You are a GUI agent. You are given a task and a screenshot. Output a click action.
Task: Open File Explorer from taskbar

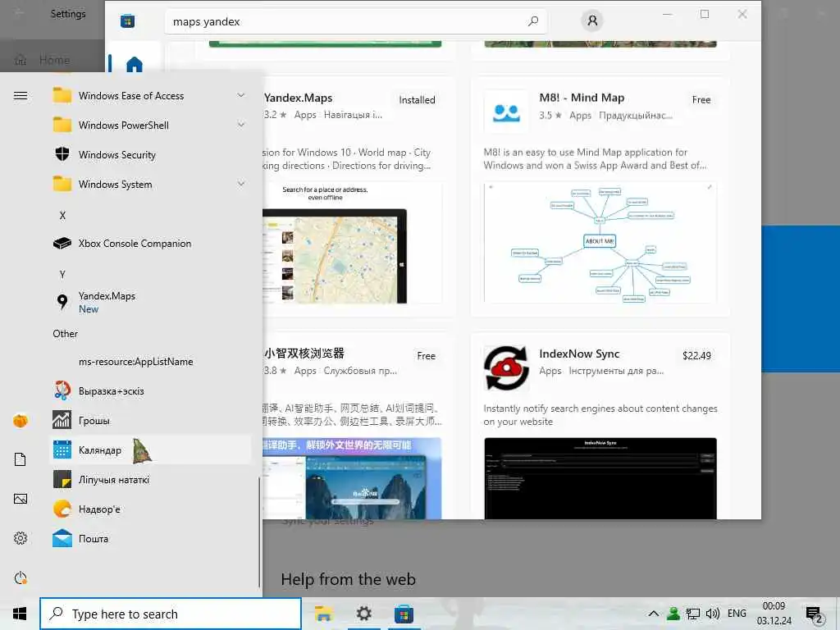[323, 614]
